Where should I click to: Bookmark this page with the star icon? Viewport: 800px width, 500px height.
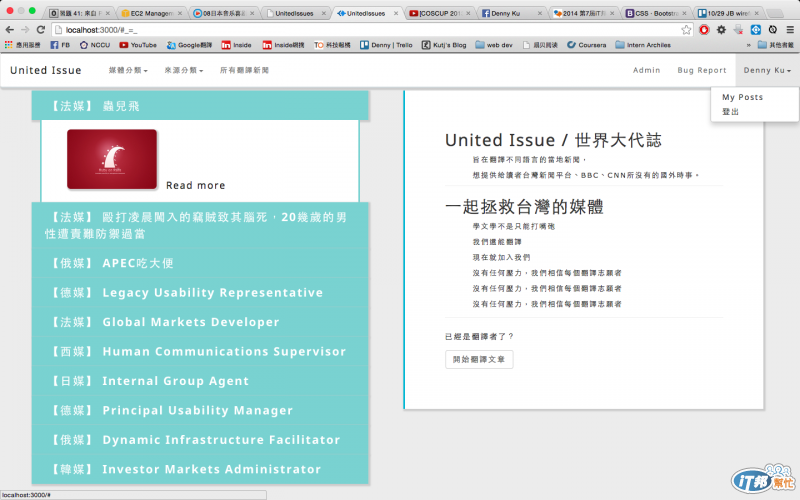click(686, 30)
